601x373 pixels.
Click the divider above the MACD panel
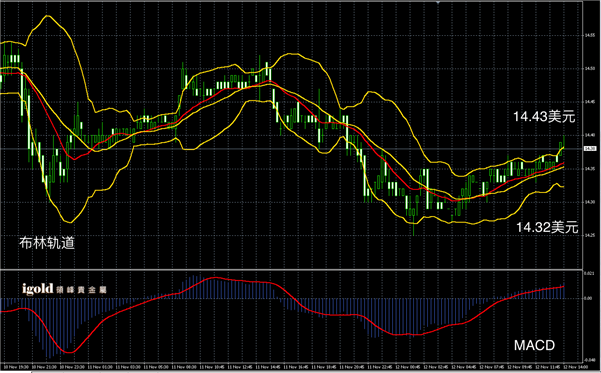click(x=291, y=269)
